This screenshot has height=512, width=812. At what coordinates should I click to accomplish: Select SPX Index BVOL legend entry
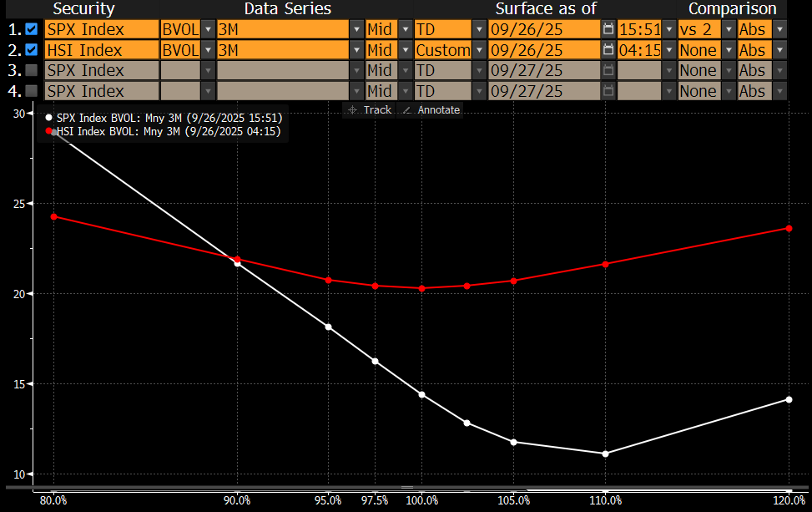164,118
